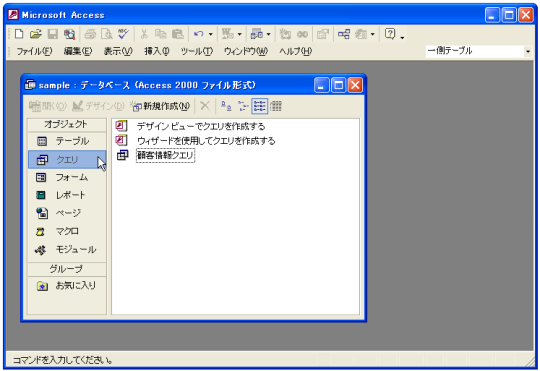Switch to Small Icons view

tap(243, 106)
